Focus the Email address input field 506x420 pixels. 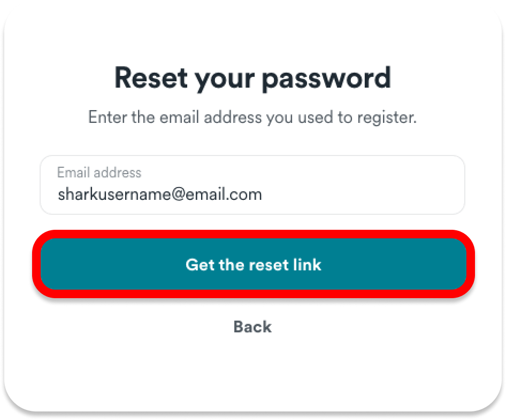coord(252,185)
